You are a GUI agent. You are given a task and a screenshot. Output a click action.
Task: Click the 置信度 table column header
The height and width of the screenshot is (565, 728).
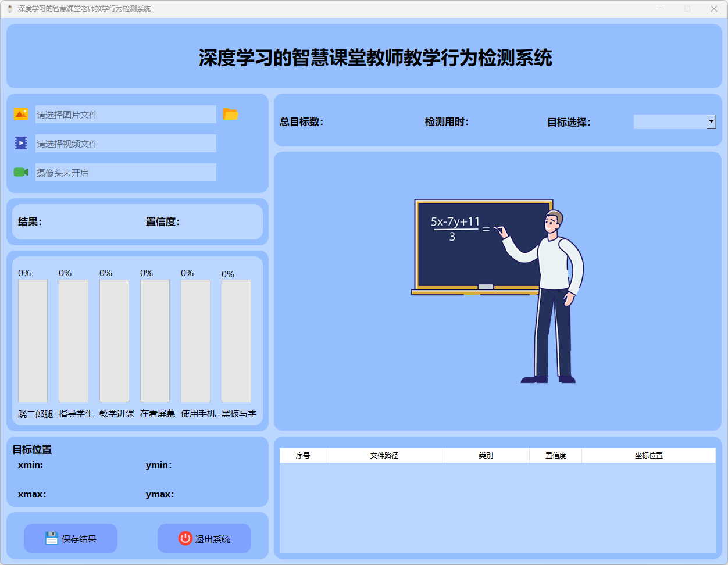(x=555, y=456)
